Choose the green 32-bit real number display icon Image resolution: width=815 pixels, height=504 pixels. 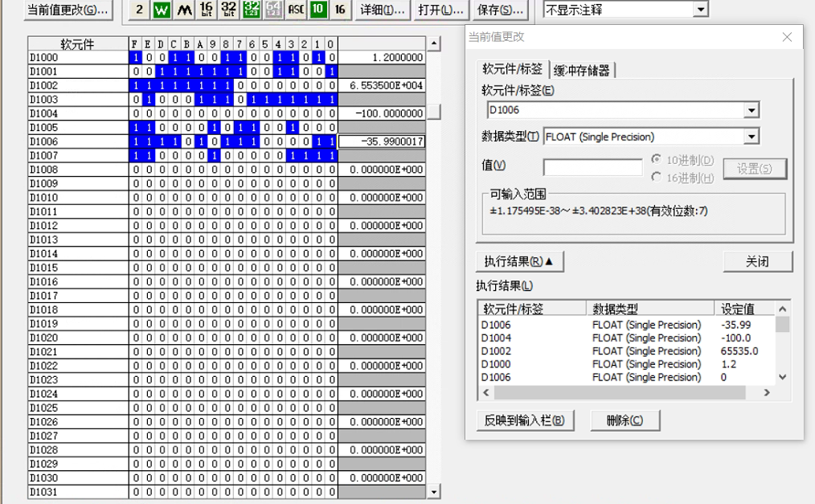pyautogui.click(x=252, y=10)
